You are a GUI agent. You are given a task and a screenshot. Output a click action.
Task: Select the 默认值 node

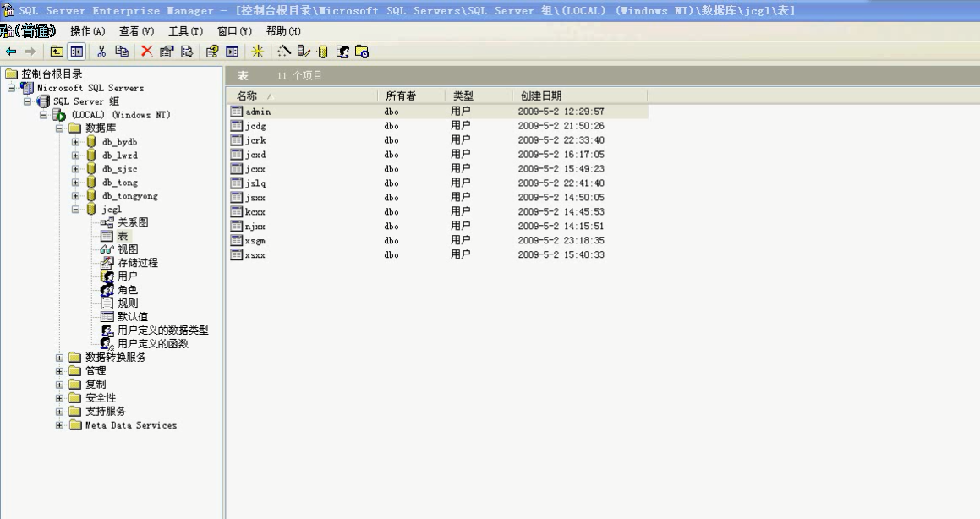(x=133, y=317)
